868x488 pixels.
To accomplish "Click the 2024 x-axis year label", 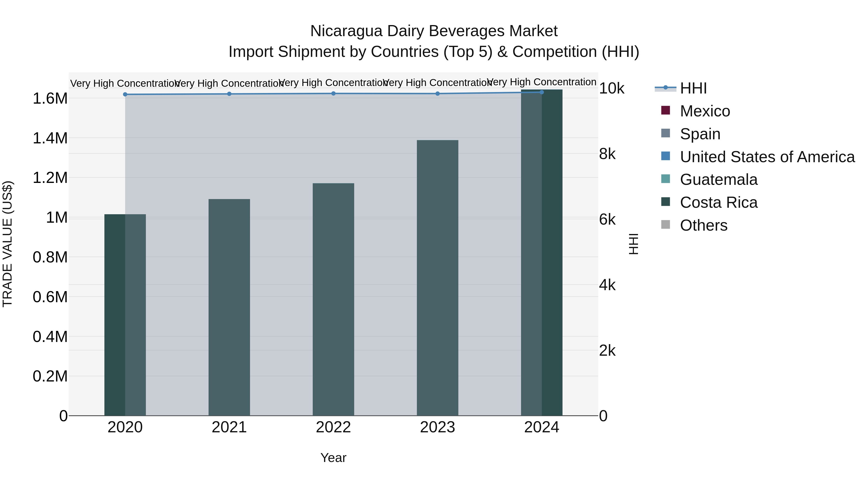I will tap(542, 427).
